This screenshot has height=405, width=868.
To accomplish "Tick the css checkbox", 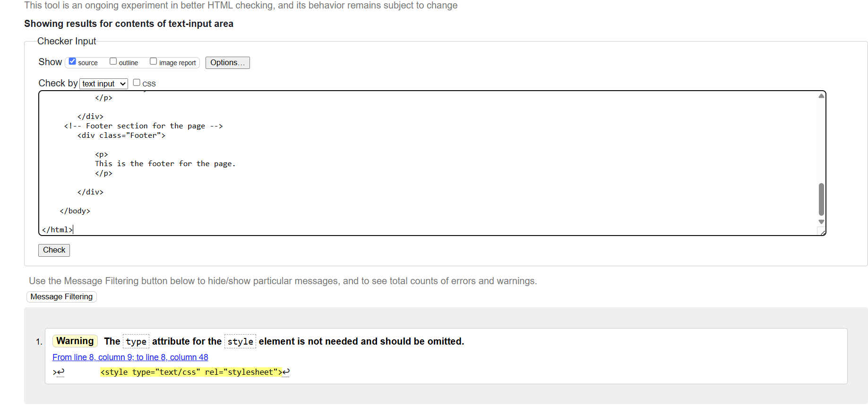I will pyautogui.click(x=137, y=83).
